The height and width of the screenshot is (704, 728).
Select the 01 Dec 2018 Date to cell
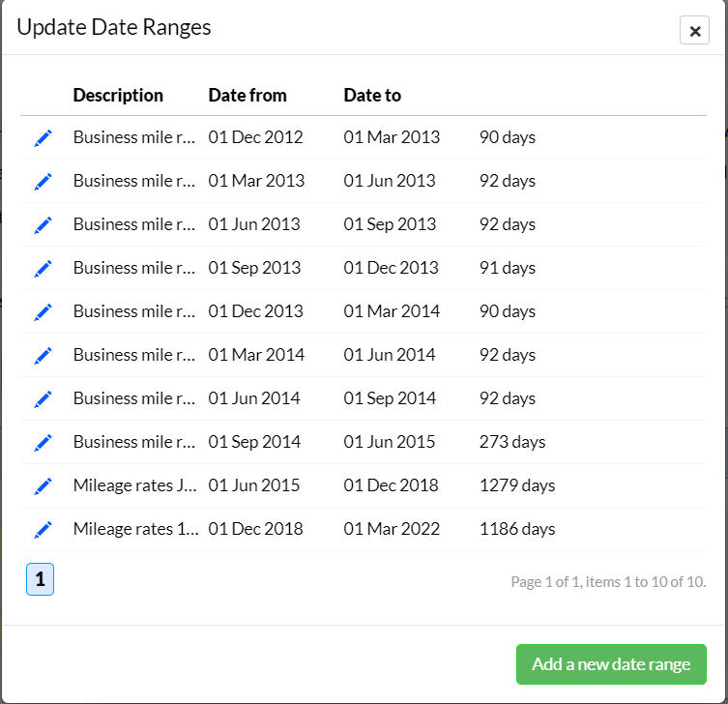click(391, 485)
